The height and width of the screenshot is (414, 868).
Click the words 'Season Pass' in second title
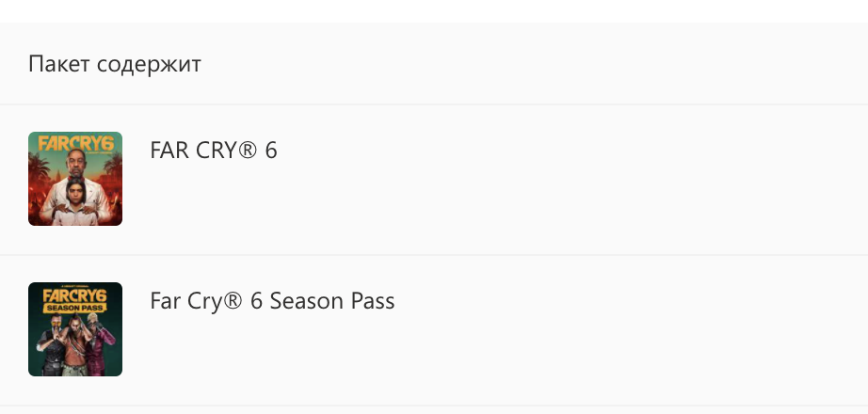pyautogui.click(x=332, y=301)
